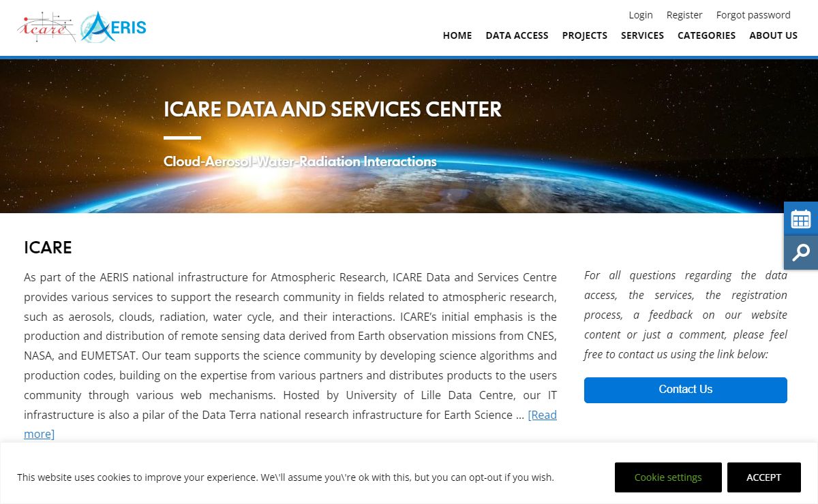The width and height of the screenshot is (818, 504).
Task: Click the Register link
Action: [684, 15]
